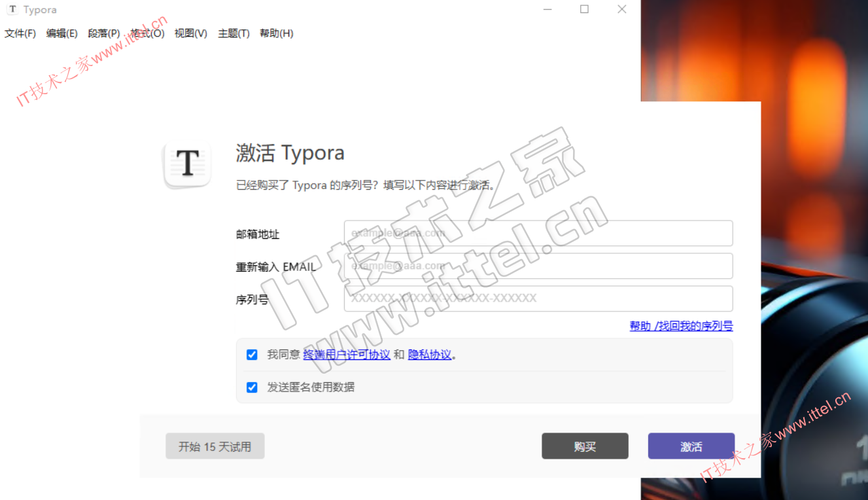Open the 视图(V) menu
Viewport: 868px width, 500px height.
[x=190, y=33]
